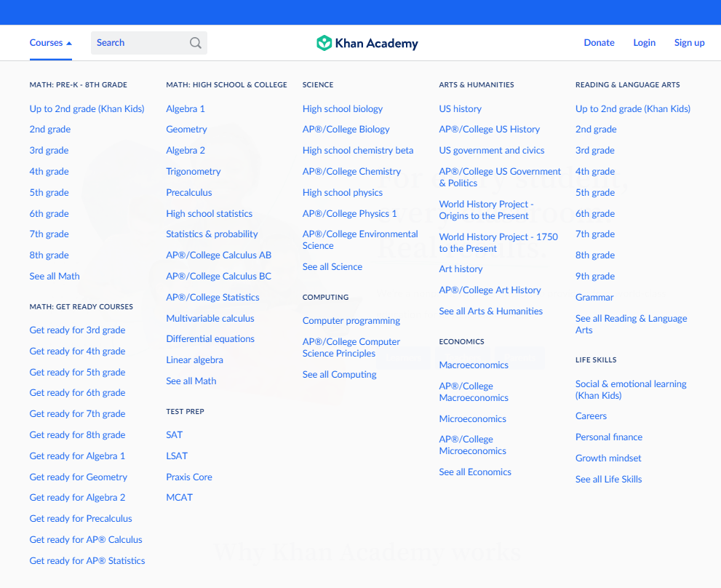
Task: Open Differential equations
Action: pyautogui.click(x=210, y=339)
